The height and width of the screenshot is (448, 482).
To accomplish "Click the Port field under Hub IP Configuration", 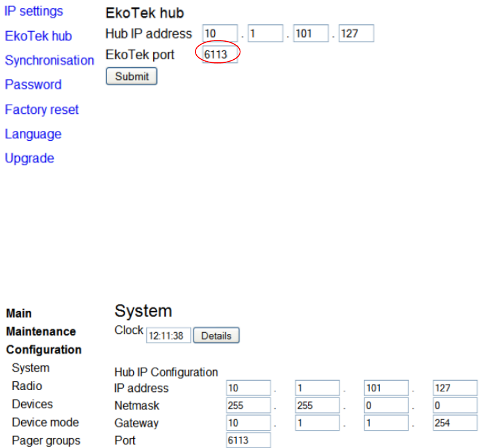I will click(x=248, y=441).
